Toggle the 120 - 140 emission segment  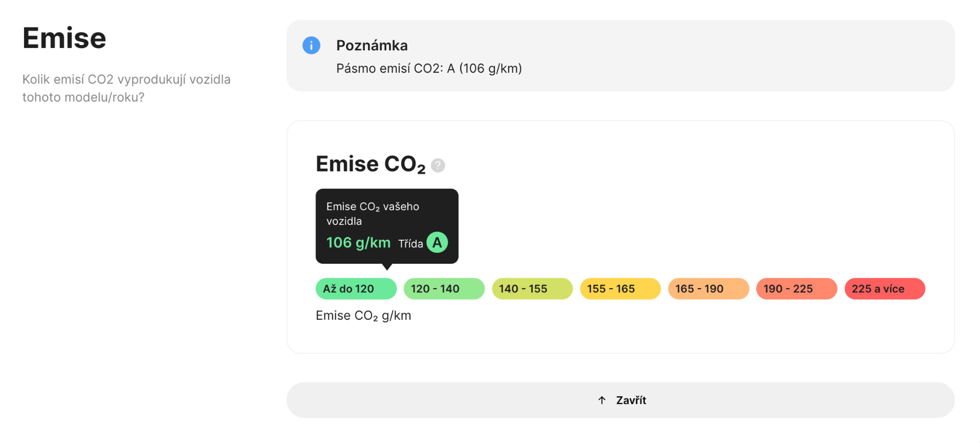click(x=444, y=289)
